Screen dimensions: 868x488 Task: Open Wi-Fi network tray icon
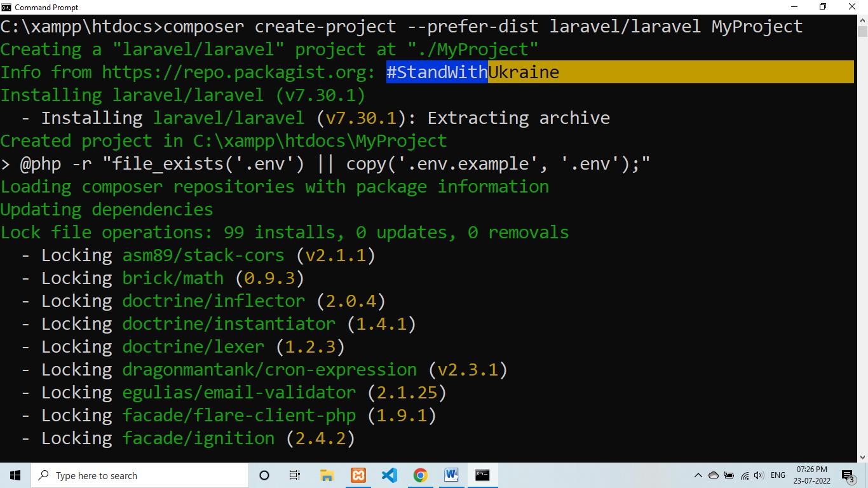[744, 475]
